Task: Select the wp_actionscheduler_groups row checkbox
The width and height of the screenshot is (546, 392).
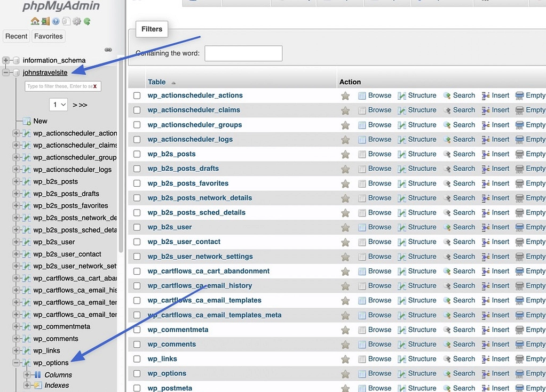Action: click(137, 124)
